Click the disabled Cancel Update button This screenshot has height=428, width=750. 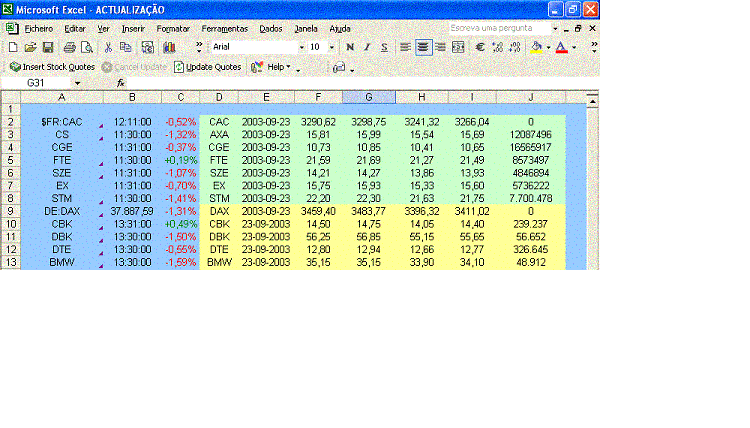tap(134, 67)
